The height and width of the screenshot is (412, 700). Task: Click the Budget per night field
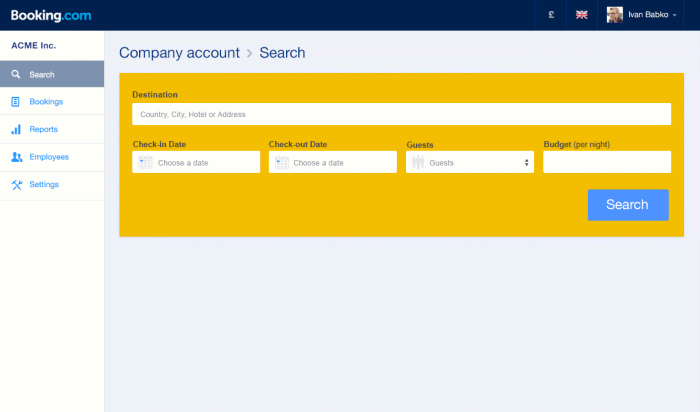(x=606, y=162)
